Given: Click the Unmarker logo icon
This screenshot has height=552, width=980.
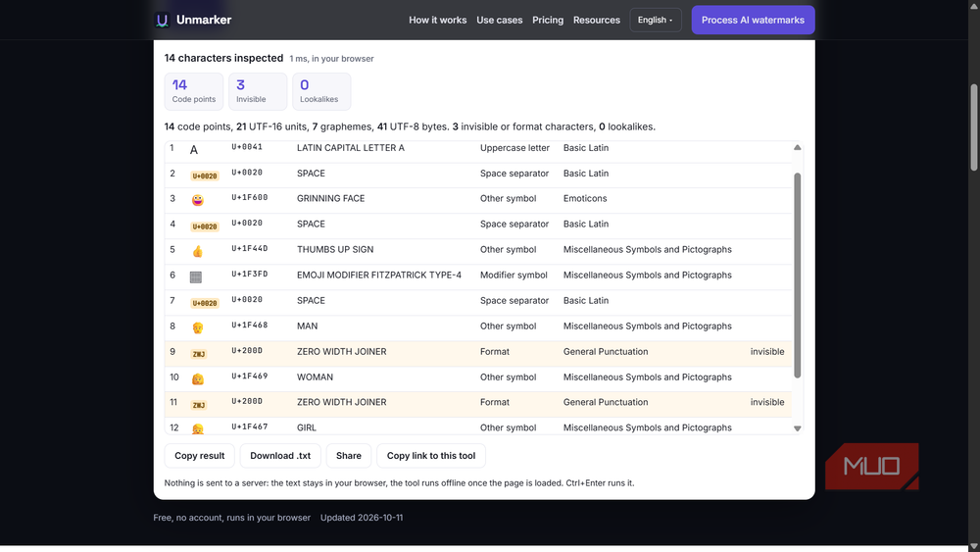Looking at the screenshot, I should tap(162, 20).
